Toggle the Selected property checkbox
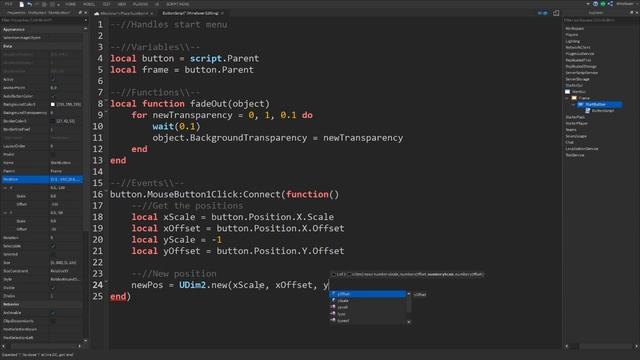 click(53, 254)
